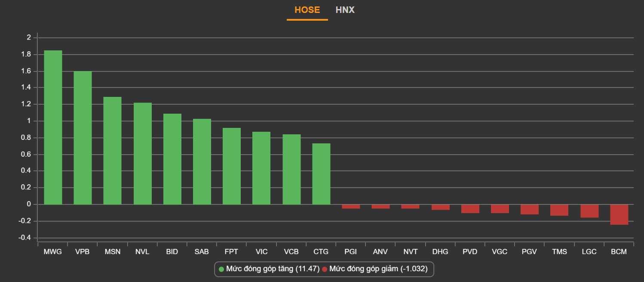Switch to the HNX tab
The image size is (644, 282).
[x=345, y=10]
